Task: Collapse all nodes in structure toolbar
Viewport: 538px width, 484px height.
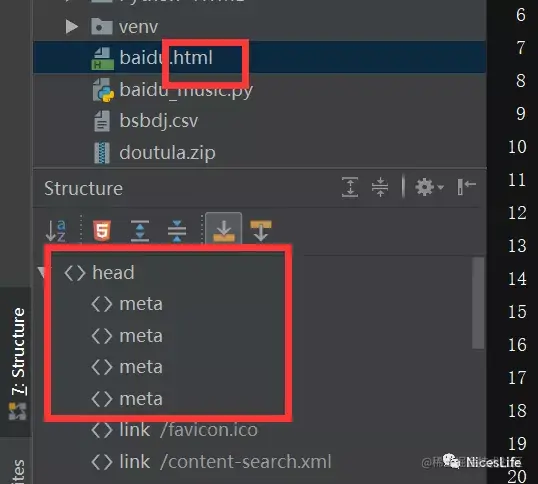Action: (x=177, y=231)
